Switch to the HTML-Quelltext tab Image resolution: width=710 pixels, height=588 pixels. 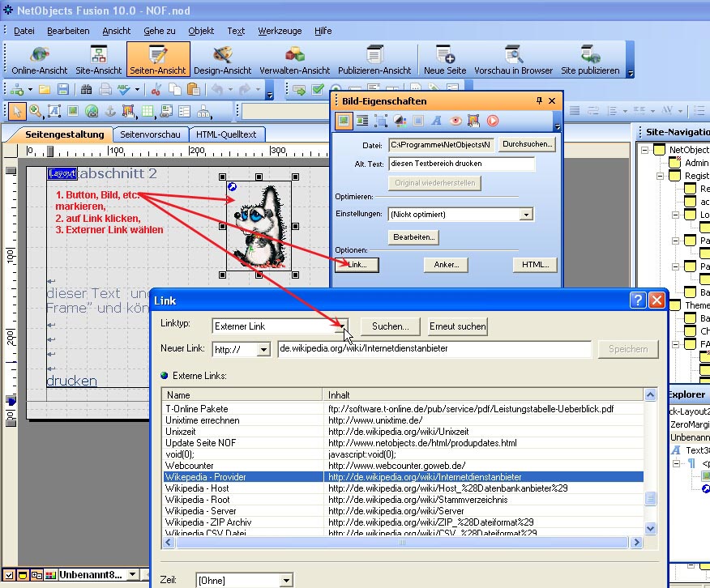(226, 134)
